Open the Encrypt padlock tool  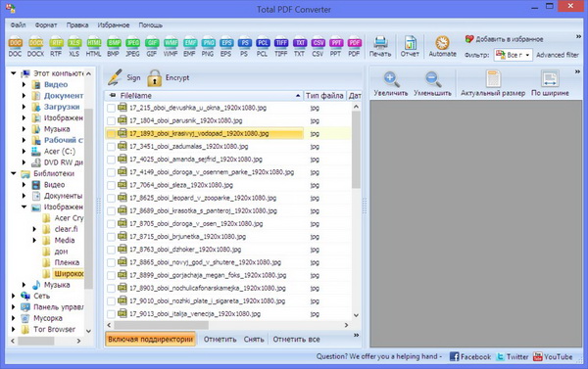[168, 77]
